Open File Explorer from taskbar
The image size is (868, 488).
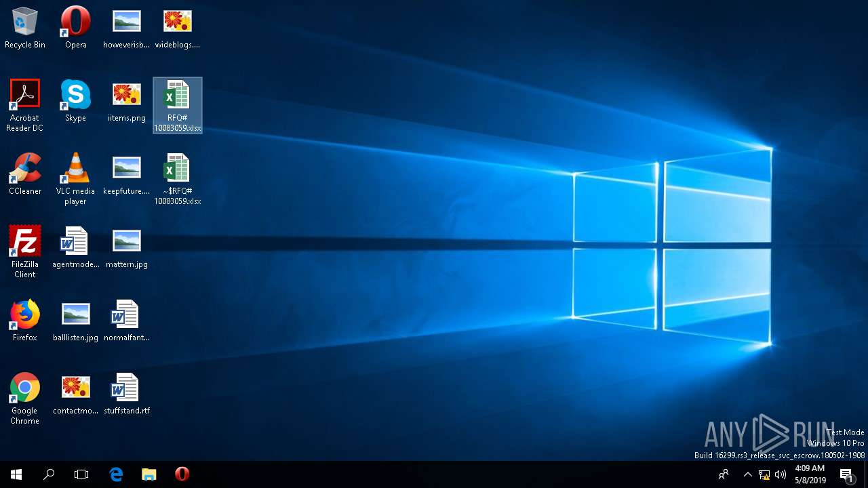click(149, 474)
